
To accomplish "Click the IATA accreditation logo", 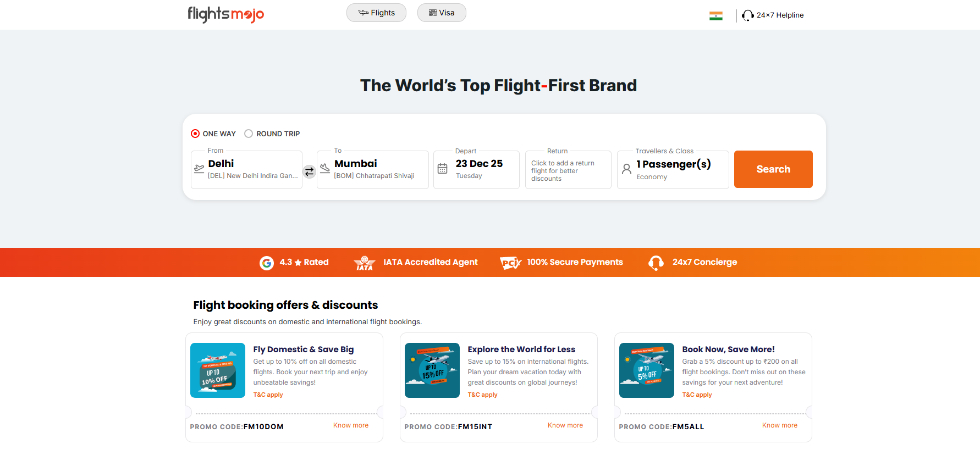I will click(364, 263).
